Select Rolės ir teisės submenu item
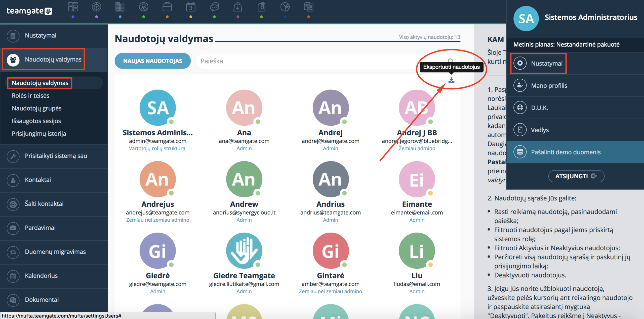Image resolution: width=644 pixels, height=319 pixels. (30, 96)
